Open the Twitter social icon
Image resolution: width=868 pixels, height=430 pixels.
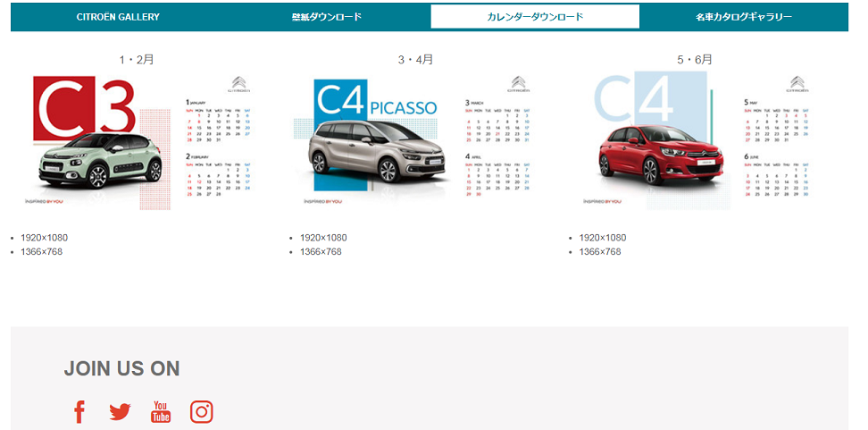coord(120,411)
